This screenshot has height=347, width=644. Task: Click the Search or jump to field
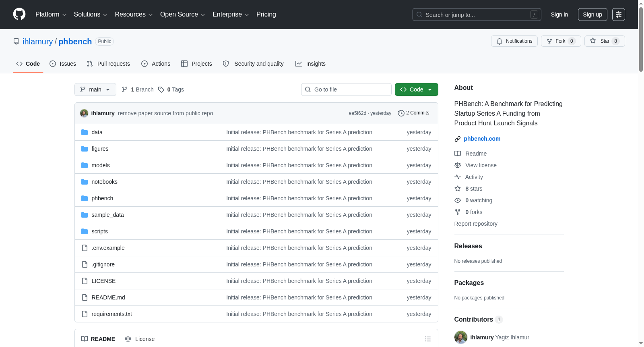point(477,15)
